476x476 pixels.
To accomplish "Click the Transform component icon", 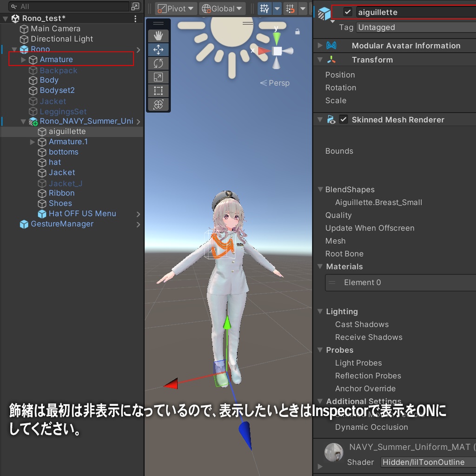I will pos(331,59).
